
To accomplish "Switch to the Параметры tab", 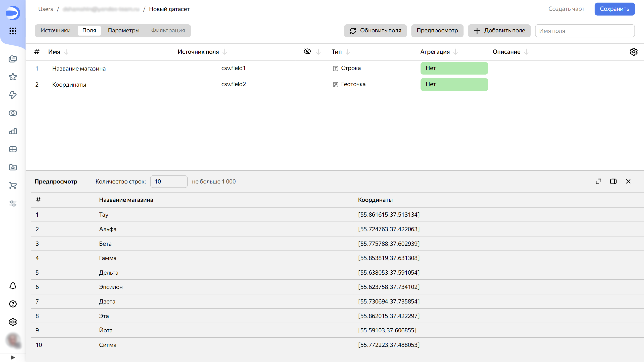I will tap(123, 31).
